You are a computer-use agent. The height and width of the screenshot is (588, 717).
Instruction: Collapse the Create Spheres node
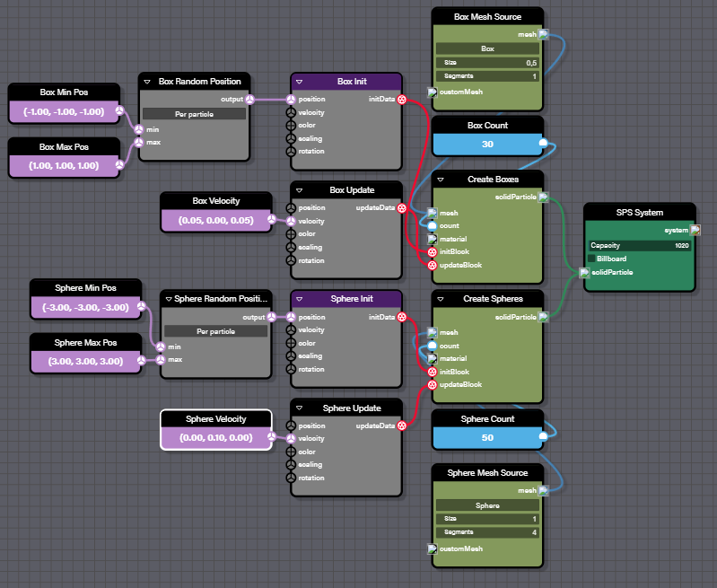click(441, 299)
